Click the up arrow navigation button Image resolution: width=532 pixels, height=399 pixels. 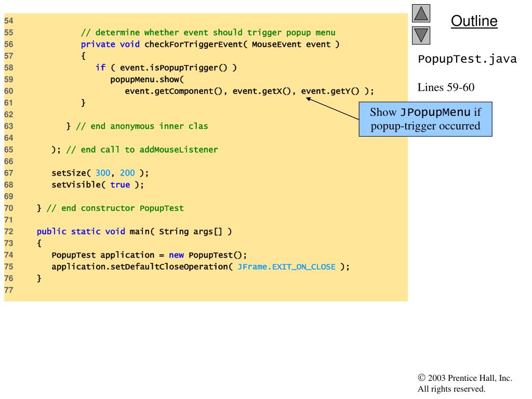421,13
